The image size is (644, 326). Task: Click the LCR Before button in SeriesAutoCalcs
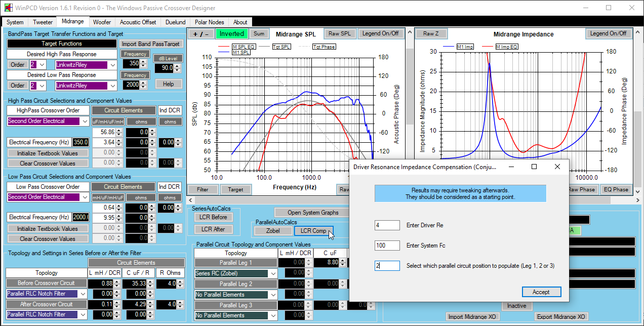coord(213,217)
